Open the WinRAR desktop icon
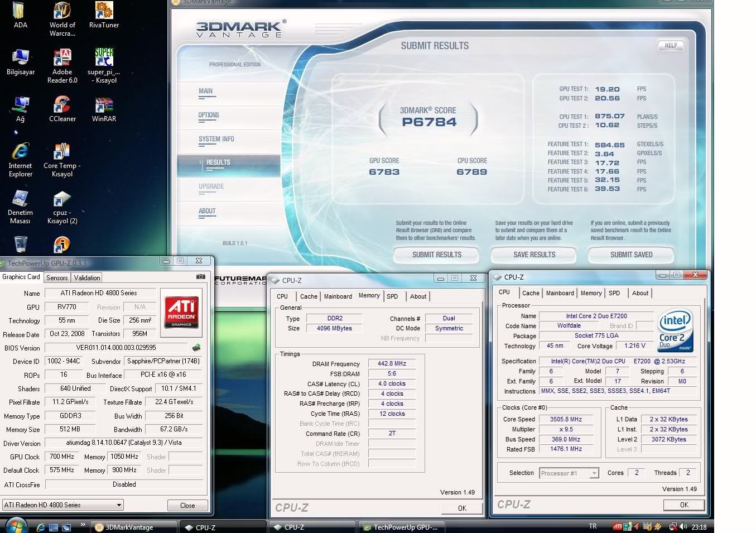 [104, 109]
